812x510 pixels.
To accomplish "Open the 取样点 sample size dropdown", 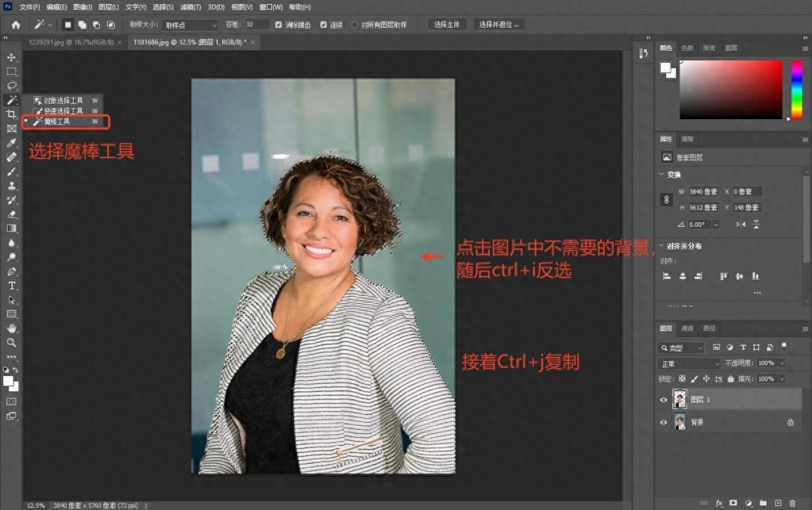I will pyautogui.click(x=189, y=24).
